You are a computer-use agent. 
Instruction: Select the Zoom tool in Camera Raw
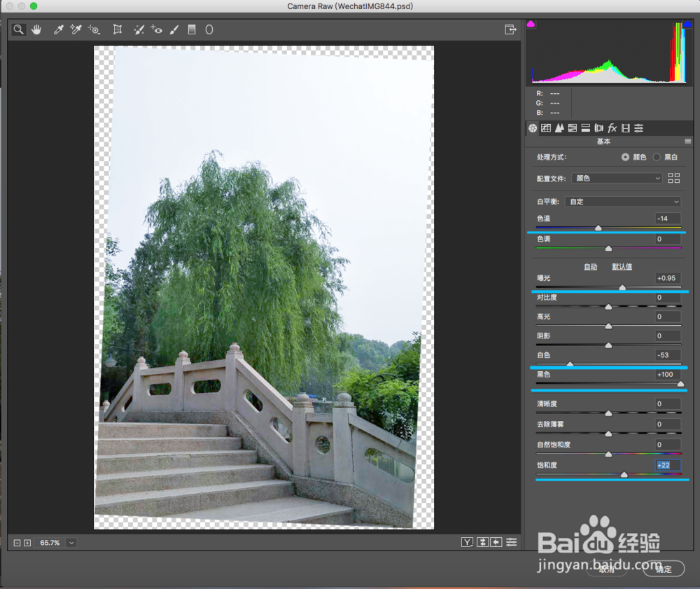coord(18,29)
